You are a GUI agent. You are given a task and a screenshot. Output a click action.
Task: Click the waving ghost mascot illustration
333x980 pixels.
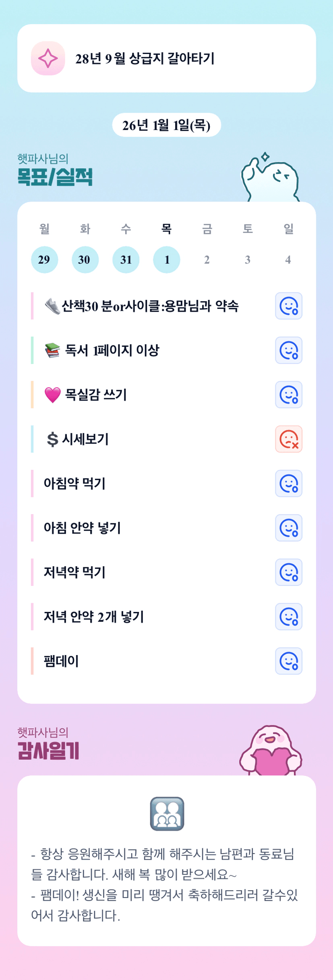coord(270,178)
